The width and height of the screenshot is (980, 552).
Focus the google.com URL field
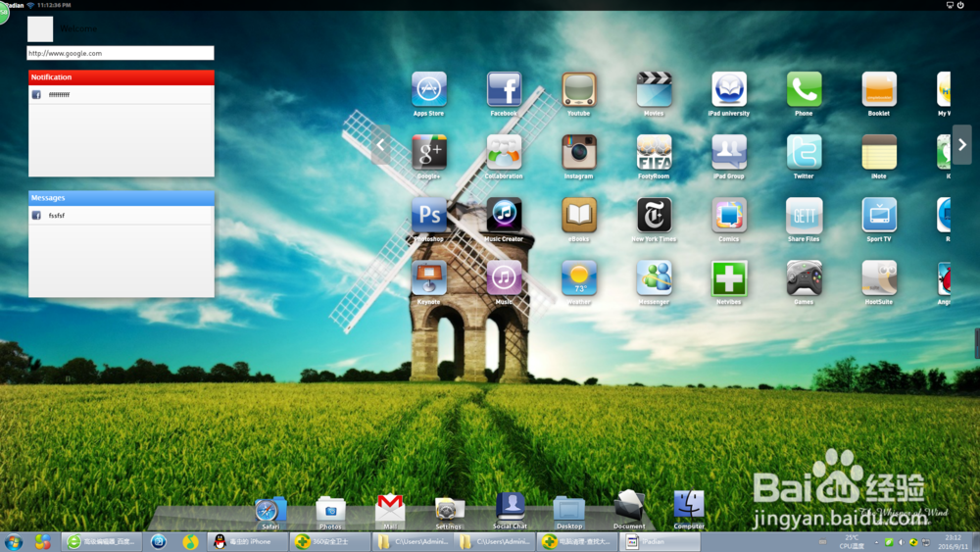[x=120, y=53]
